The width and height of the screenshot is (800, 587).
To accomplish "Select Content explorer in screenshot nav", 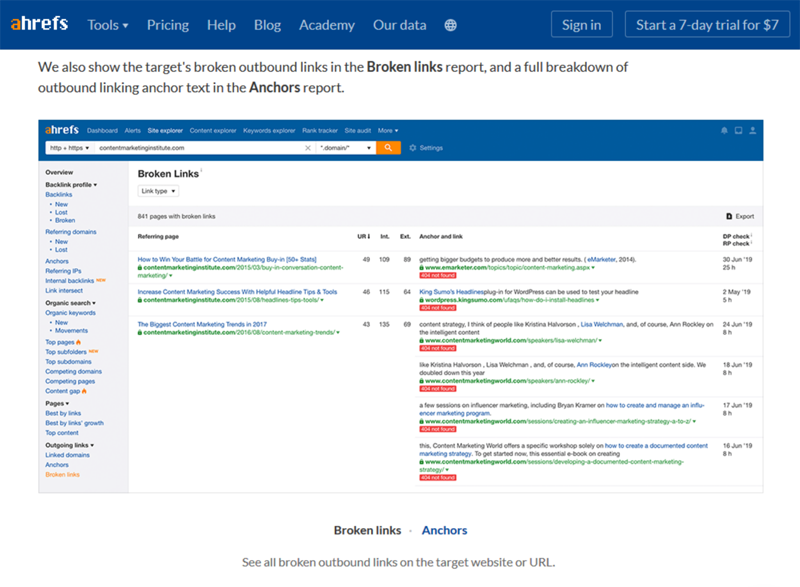I will coord(213,131).
